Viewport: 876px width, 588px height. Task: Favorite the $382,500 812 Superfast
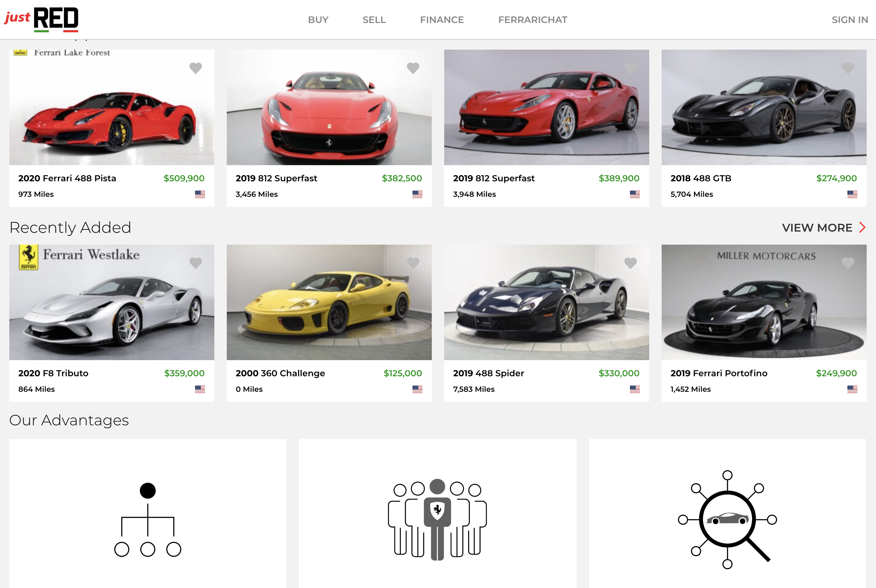pos(413,68)
